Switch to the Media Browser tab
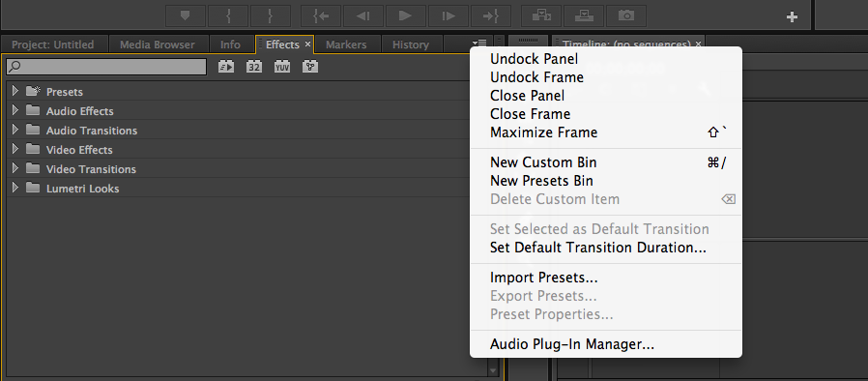The width and height of the screenshot is (868, 381). tap(158, 44)
